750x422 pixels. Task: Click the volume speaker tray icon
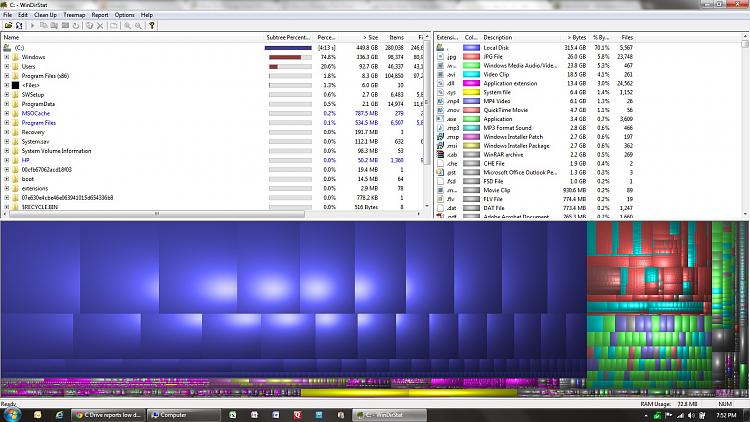point(690,415)
